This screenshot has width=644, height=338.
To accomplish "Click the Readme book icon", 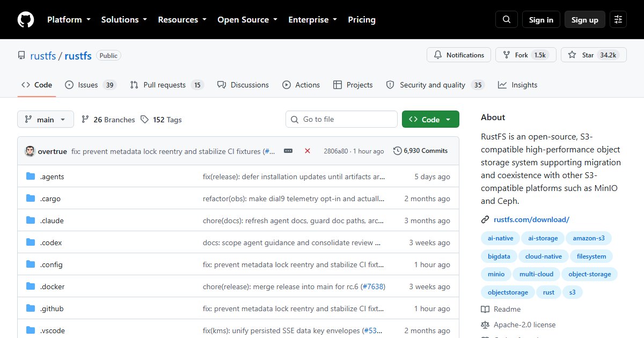I will point(485,309).
